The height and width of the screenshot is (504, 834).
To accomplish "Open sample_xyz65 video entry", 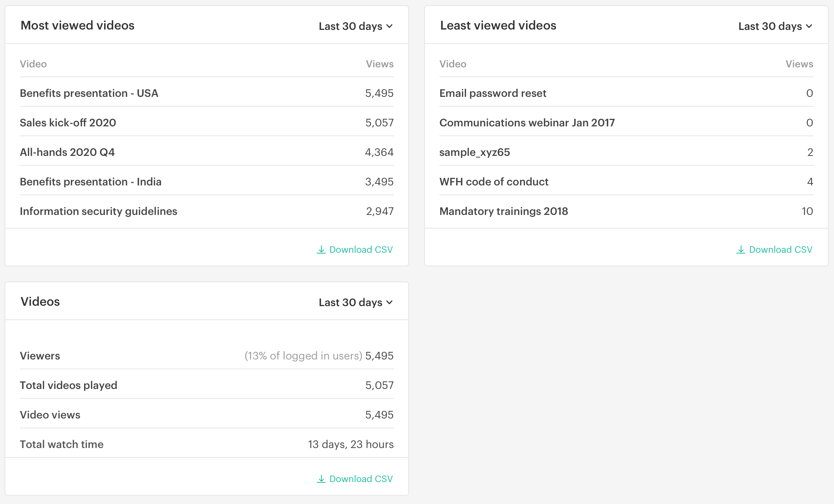I will coord(475,152).
